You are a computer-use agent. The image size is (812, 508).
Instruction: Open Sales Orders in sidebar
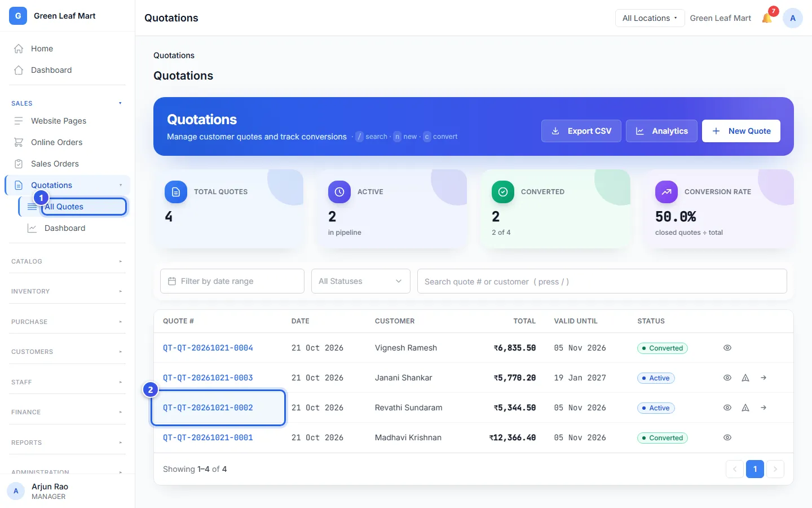coord(67,164)
